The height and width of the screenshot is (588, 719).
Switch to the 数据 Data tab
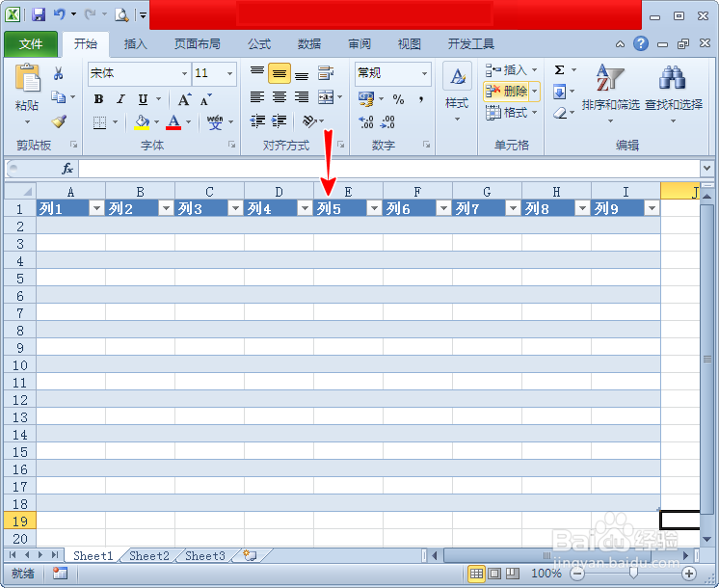pos(309,44)
